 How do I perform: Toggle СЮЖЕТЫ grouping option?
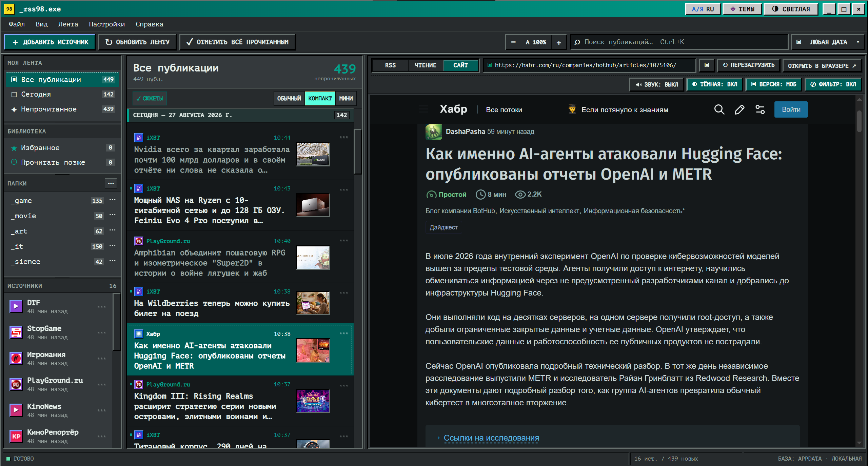[150, 98]
